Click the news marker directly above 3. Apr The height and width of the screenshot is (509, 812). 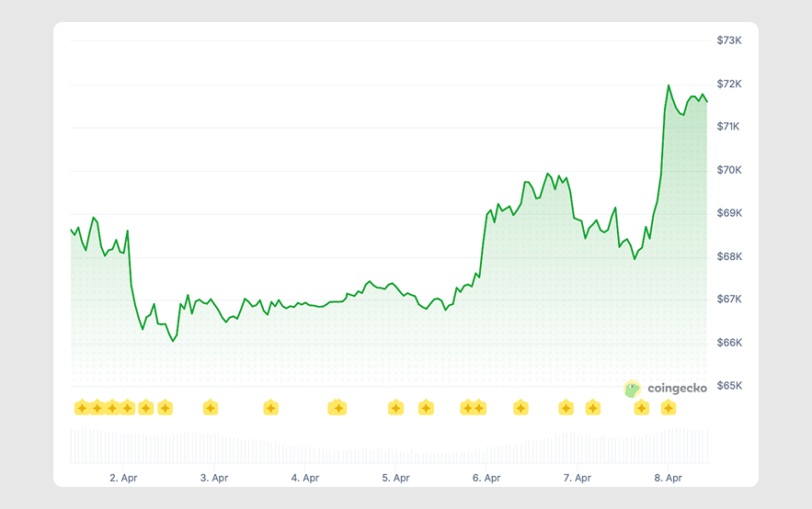211,407
